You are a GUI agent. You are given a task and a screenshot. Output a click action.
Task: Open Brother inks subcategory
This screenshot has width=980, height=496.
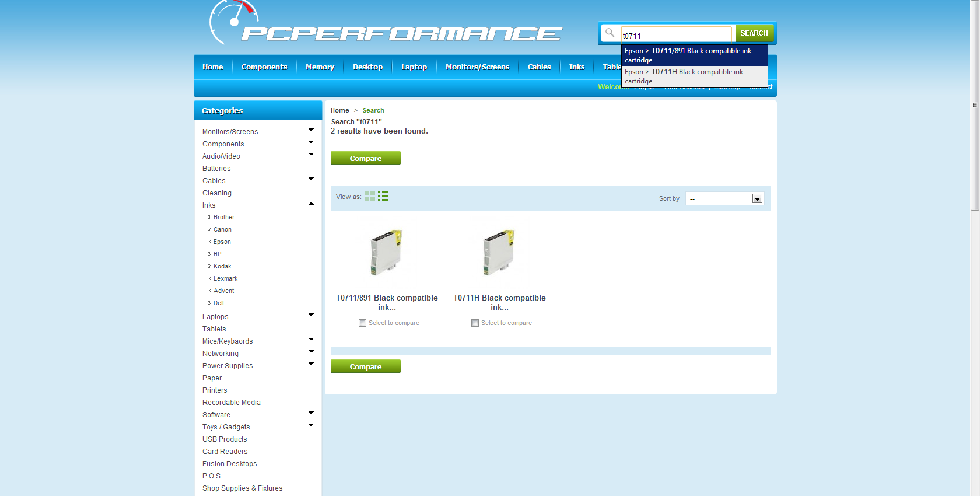tap(224, 217)
